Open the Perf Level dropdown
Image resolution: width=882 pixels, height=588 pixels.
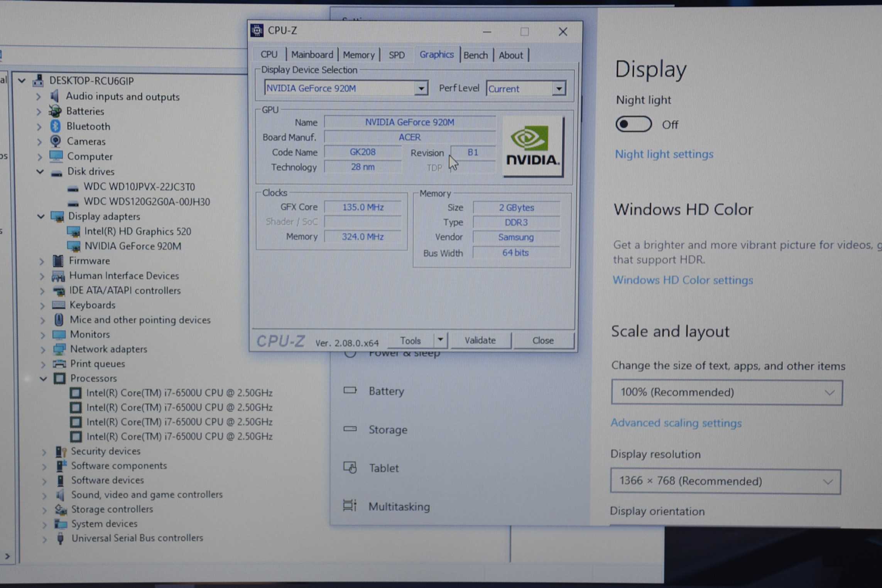[558, 89]
